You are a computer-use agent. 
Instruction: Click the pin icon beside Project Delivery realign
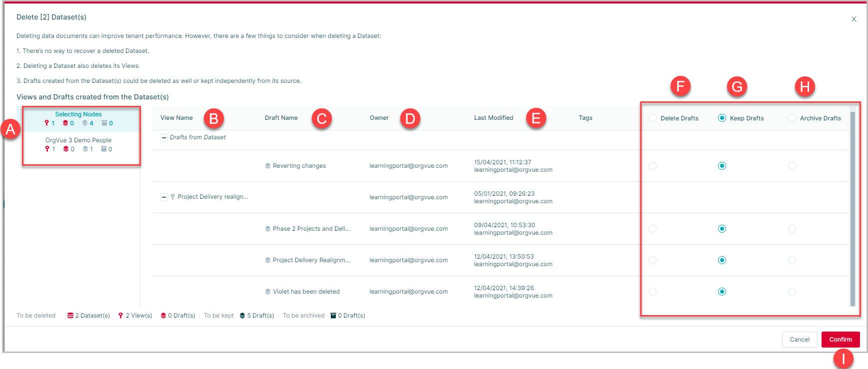tap(172, 197)
